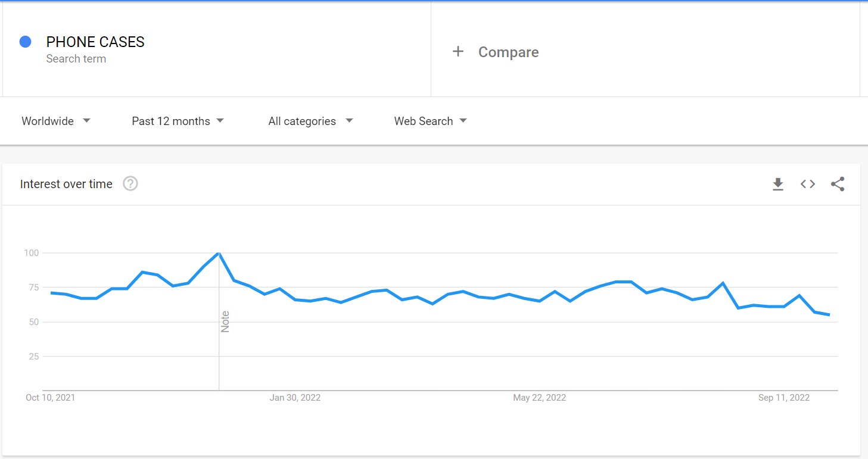Click the May 22, 2022 axis label

[x=540, y=398]
